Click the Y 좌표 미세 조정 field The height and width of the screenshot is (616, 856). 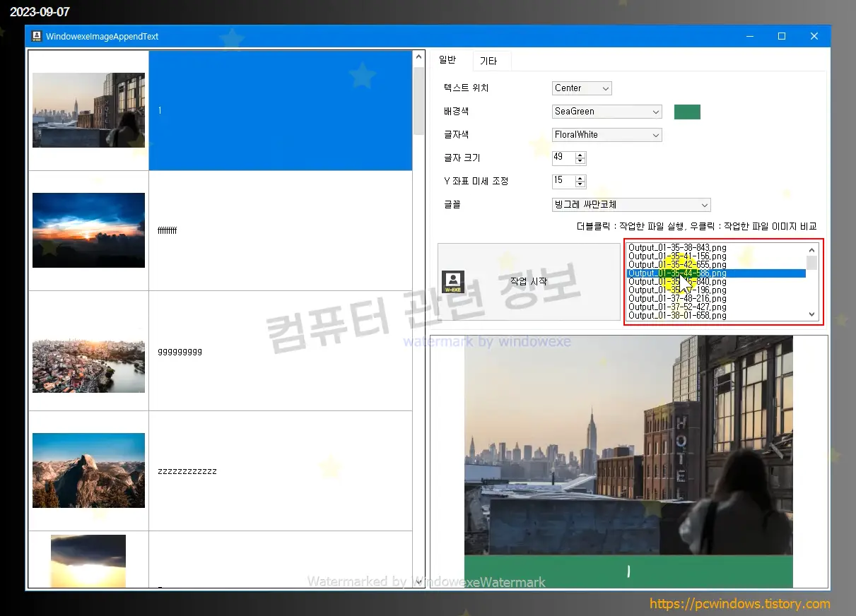[x=564, y=181]
